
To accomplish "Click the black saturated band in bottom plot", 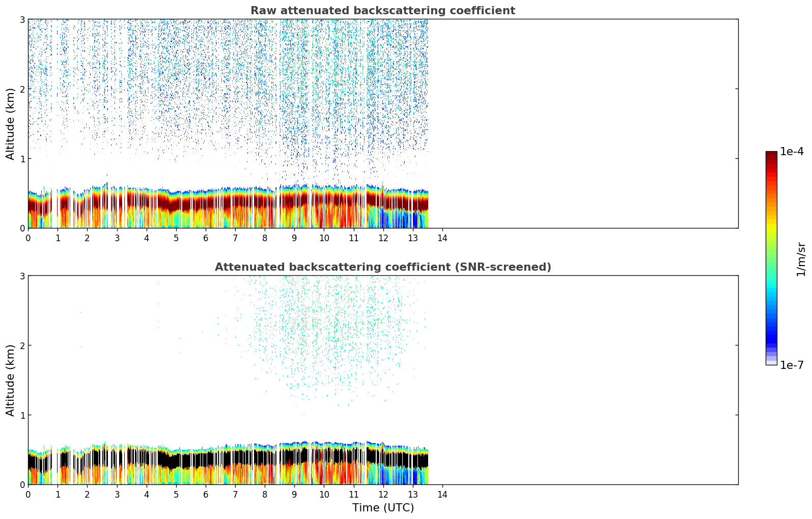I will (204, 460).
